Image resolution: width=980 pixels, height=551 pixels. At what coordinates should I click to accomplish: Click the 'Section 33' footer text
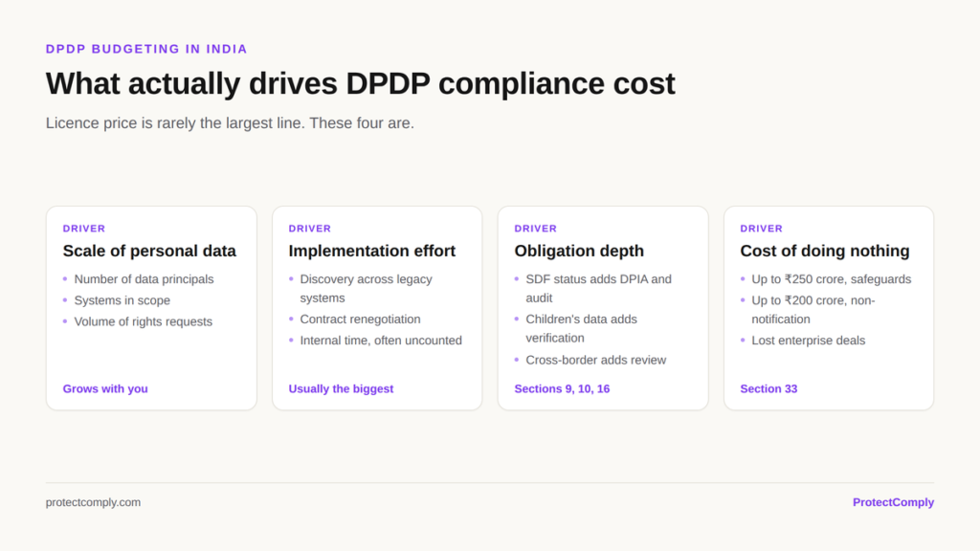[768, 388]
